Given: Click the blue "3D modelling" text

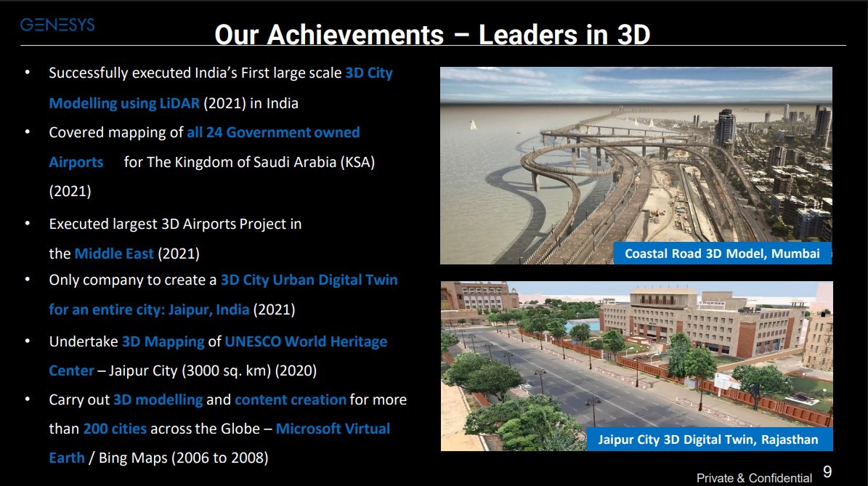Looking at the screenshot, I should pos(158,400).
